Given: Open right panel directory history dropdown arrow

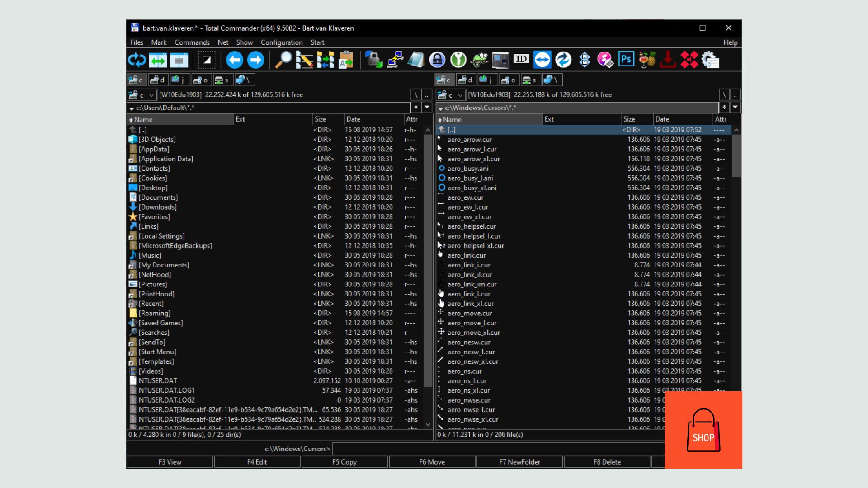Looking at the screenshot, I should pyautogui.click(x=735, y=107).
